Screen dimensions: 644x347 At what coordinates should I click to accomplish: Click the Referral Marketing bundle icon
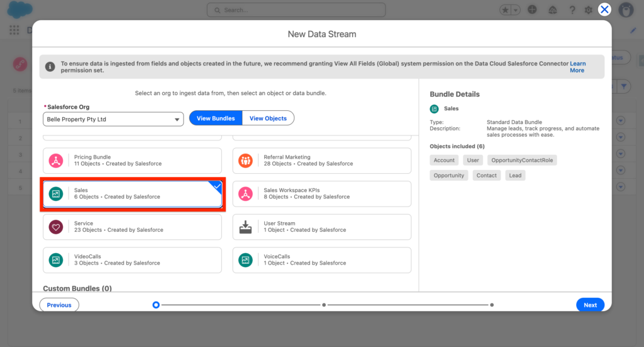pos(245,161)
